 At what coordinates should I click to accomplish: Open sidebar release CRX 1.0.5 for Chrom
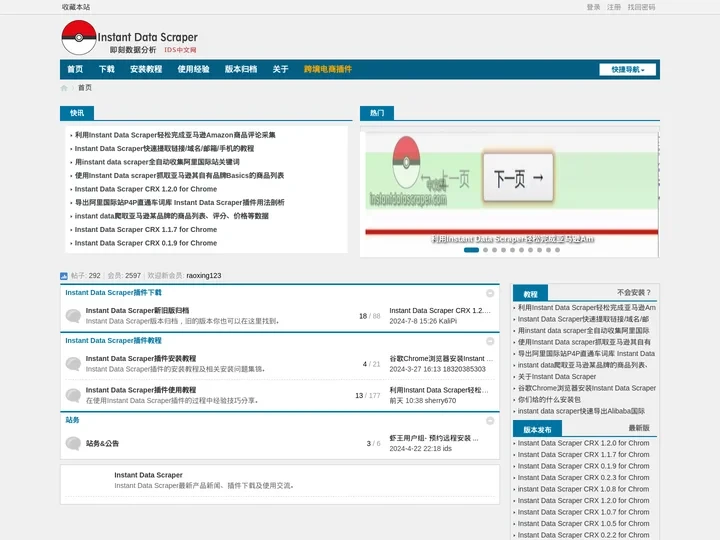(584, 524)
